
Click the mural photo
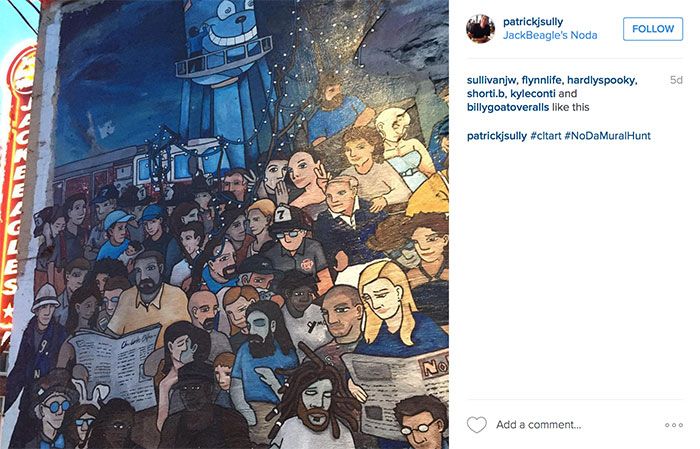point(224,224)
